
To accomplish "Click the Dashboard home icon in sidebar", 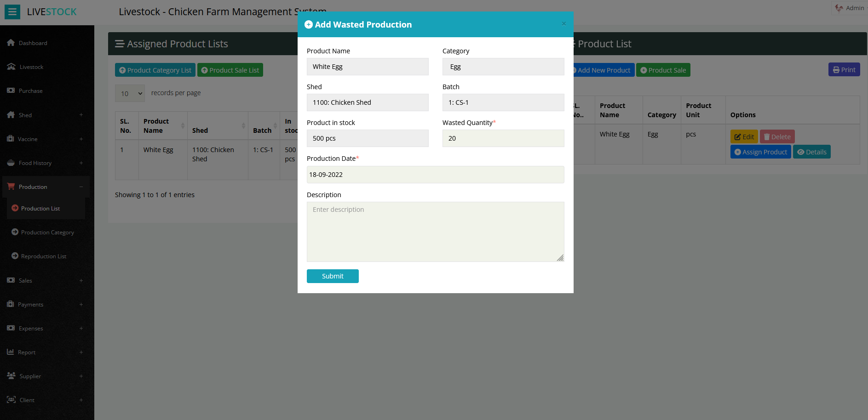I will pos(11,43).
